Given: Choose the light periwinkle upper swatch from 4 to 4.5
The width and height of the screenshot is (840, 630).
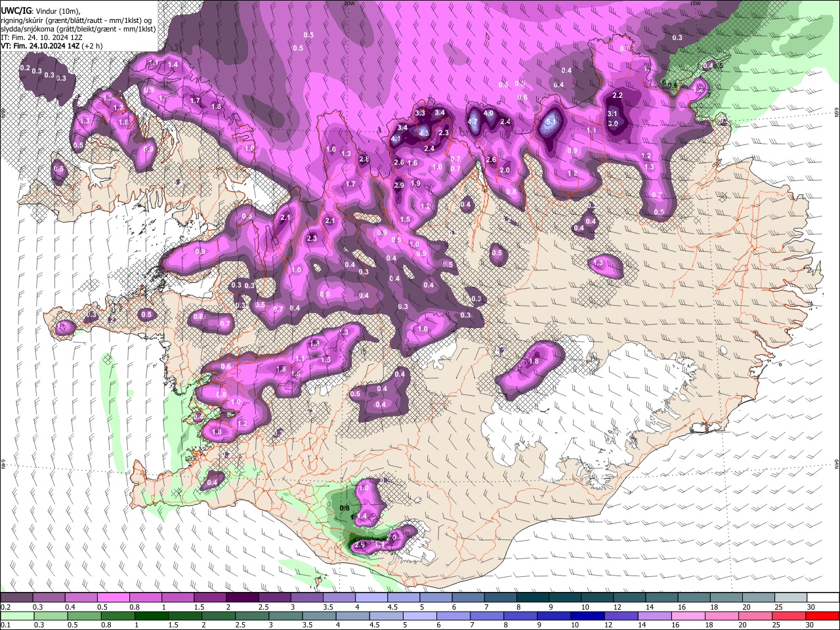Looking at the screenshot, I should (371, 598).
